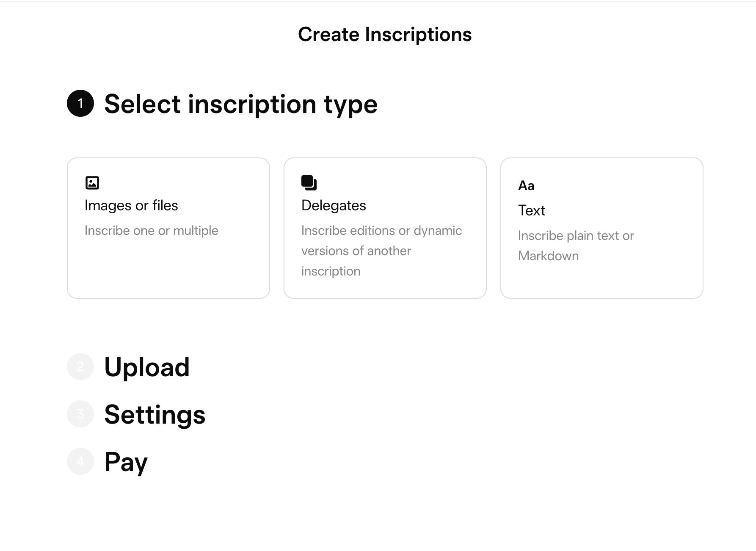This screenshot has height=551, width=756.
Task: Click the picture icon in Images card
Action: pyautogui.click(x=92, y=183)
